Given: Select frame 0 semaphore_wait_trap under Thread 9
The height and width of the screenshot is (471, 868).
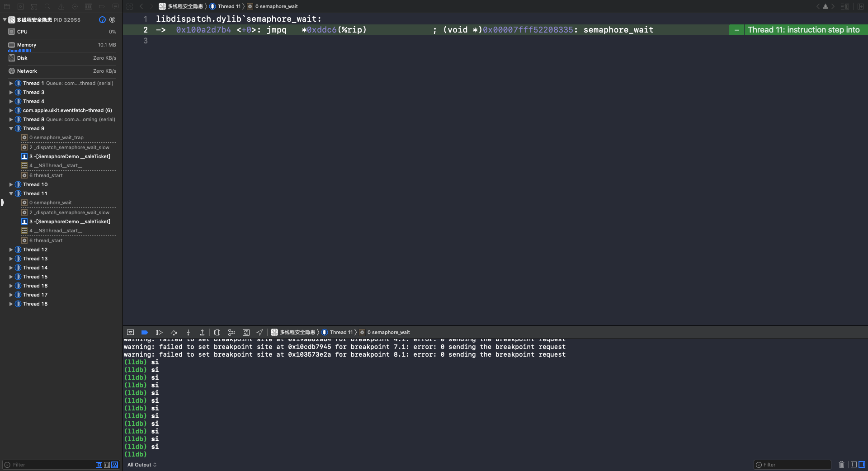Looking at the screenshot, I should 52,137.
